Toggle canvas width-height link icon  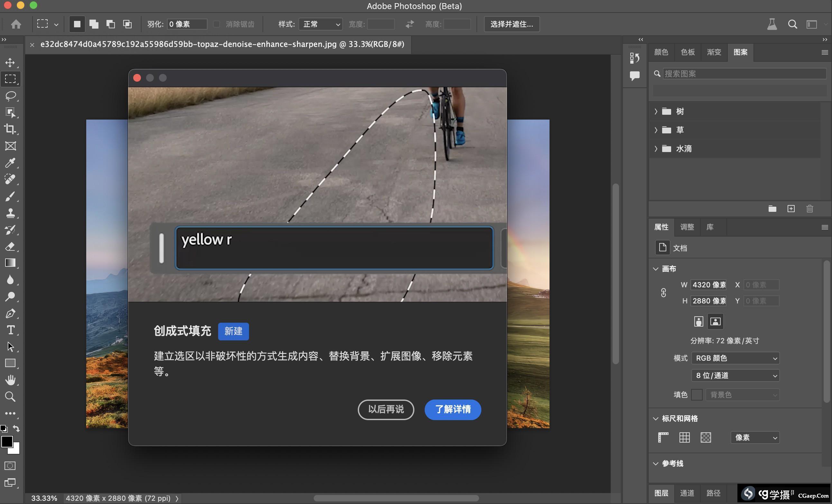click(663, 293)
